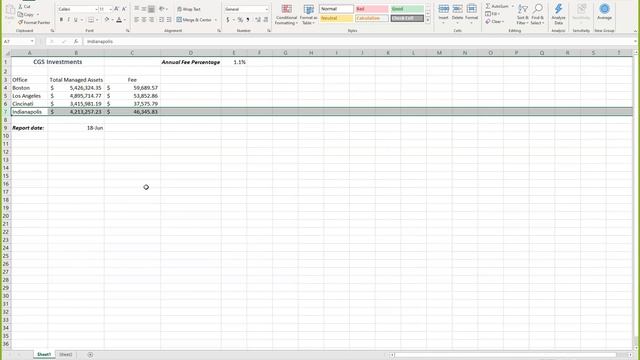Toggle italic formatting

pyautogui.click(x=68, y=20)
